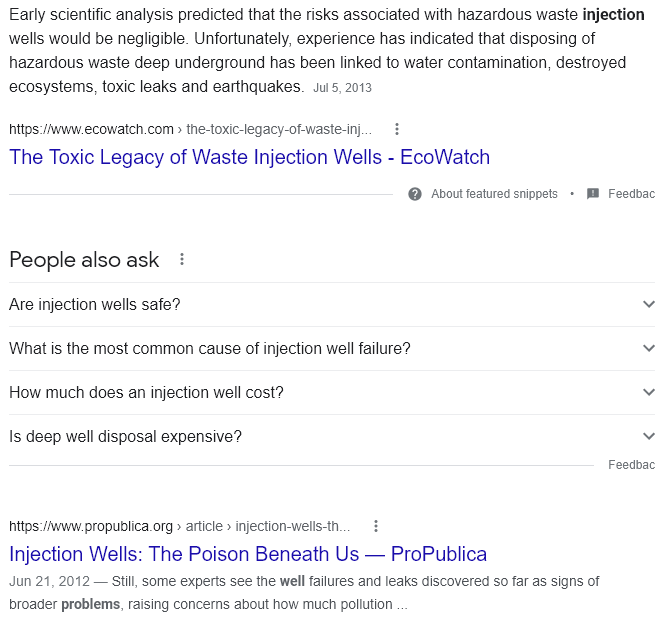Click the About featured snippets question icon
The image size is (655, 622).
(x=415, y=194)
